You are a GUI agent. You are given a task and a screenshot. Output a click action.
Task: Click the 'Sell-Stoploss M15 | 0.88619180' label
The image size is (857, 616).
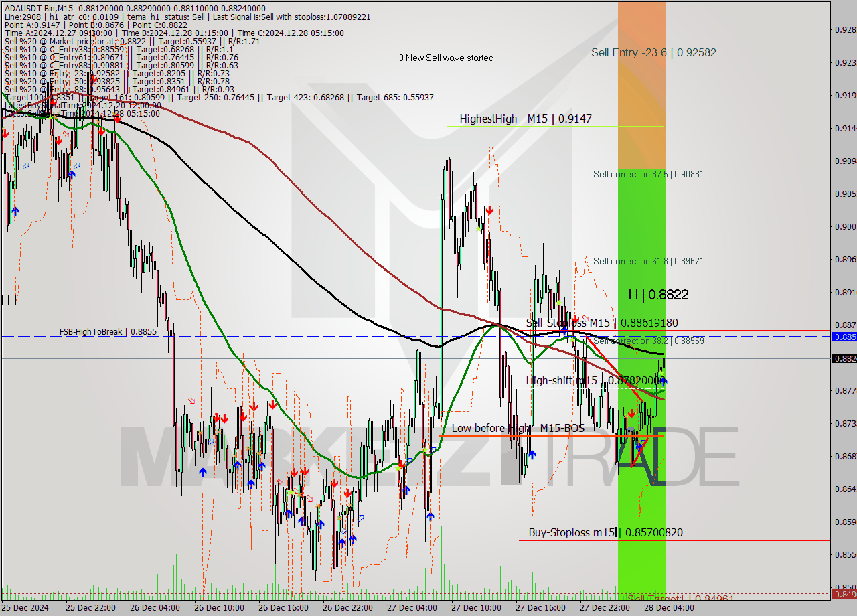point(602,323)
